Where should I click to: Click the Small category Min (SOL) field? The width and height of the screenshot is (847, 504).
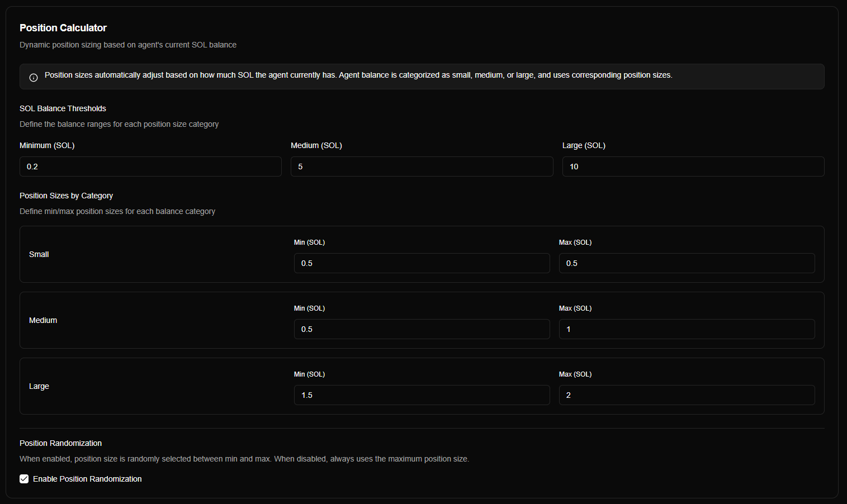pyautogui.click(x=422, y=263)
